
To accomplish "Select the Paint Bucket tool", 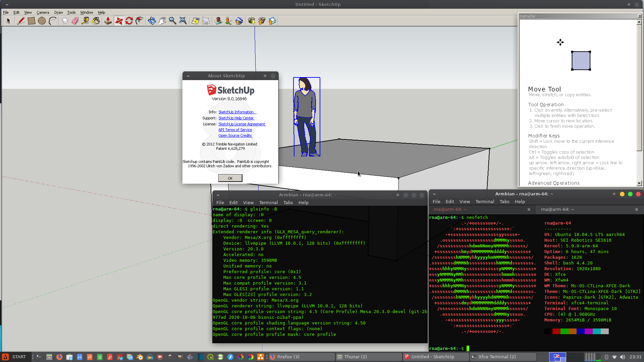I will point(96,21).
